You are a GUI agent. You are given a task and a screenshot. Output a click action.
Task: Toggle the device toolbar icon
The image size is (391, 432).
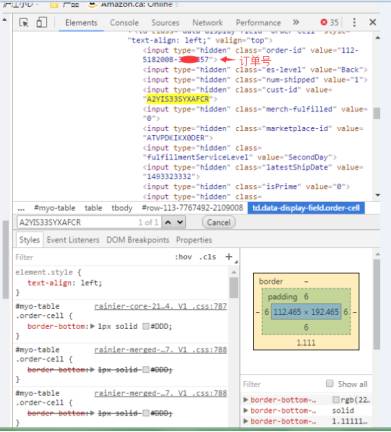42,23
